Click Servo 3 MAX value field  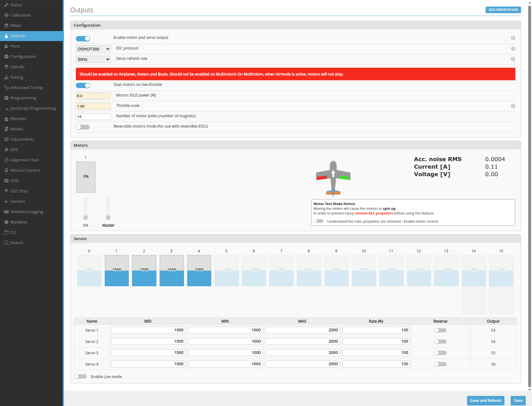pyautogui.click(x=303, y=353)
